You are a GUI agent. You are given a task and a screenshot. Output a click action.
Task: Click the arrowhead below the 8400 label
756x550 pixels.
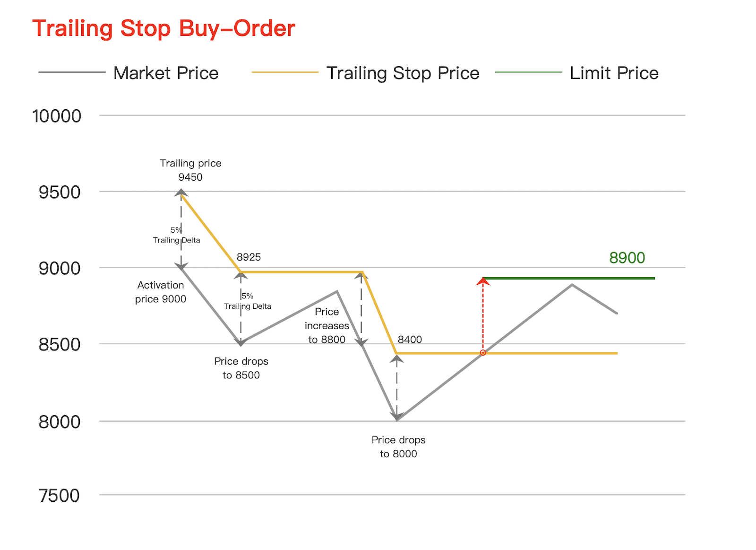click(x=397, y=359)
